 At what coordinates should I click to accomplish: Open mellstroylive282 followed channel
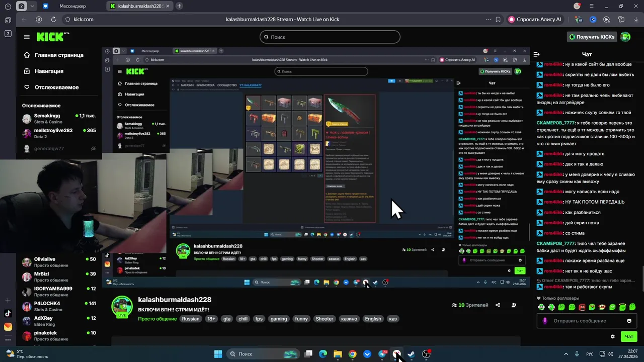pos(59,133)
